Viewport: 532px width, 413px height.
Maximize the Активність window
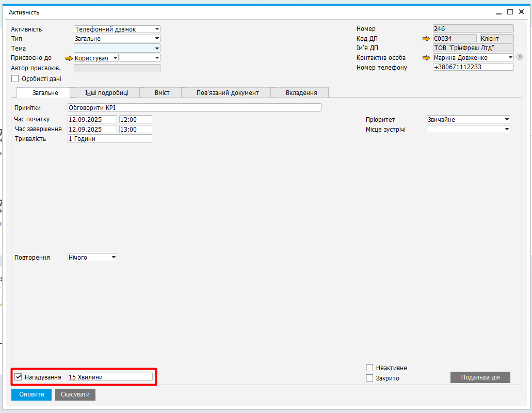(x=510, y=12)
